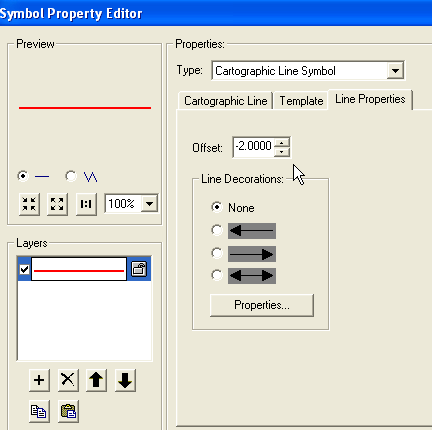
Task: Click the 1:1 actual size preview button
Action: pyautogui.click(x=86, y=204)
